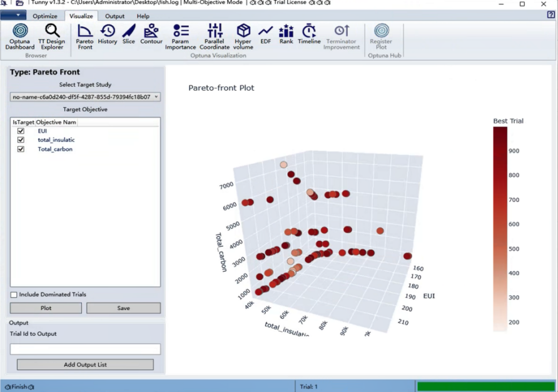Open the Hypervolume visualization
Viewport: 558px width, 392px height.
tap(243, 36)
